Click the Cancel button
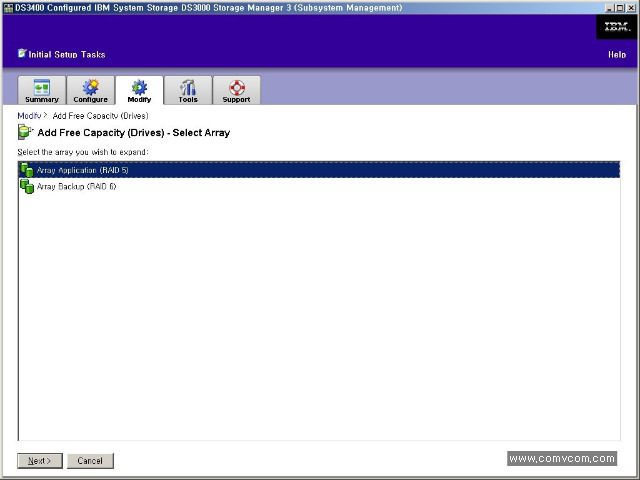 (90, 461)
